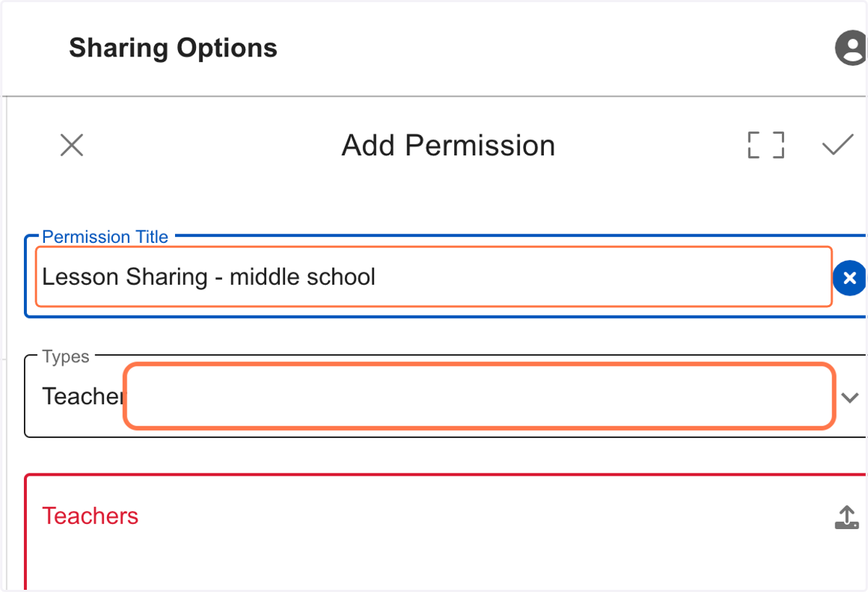Open the user account avatar
This screenshot has height=592, width=868.
(851, 48)
